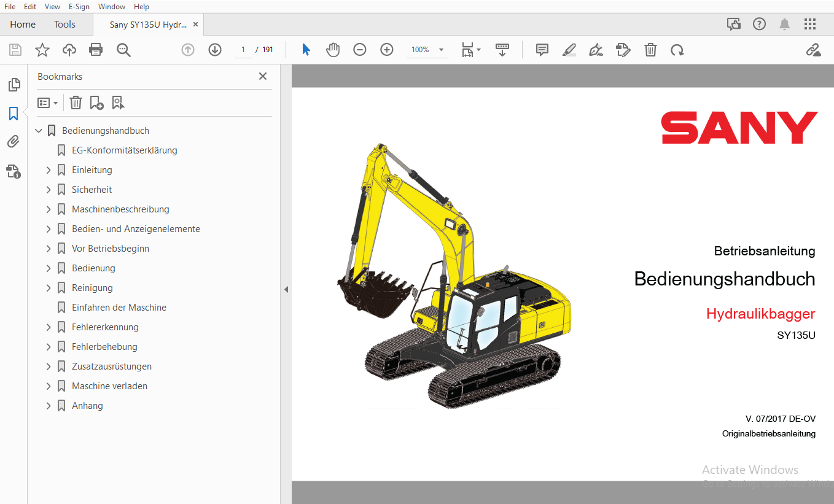Click the upload to cloud icon
This screenshot has width=834, height=504.
tap(69, 50)
